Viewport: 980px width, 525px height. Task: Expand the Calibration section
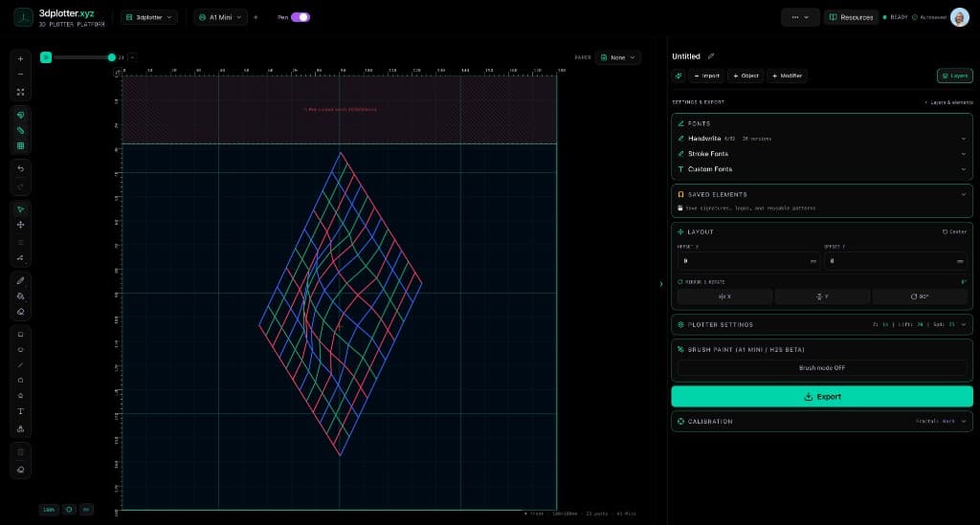pyautogui.click(x=822, y=422)
